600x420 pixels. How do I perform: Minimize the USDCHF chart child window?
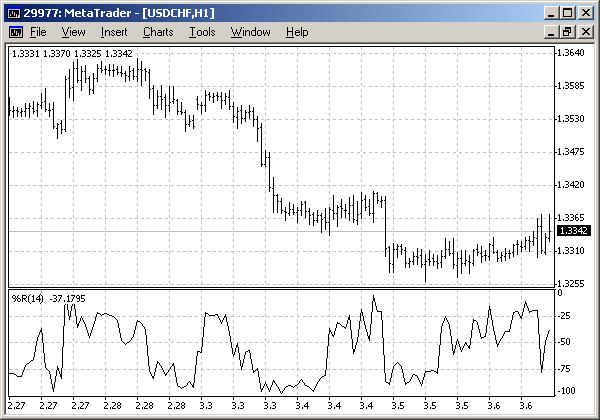click(x=551, y=32)
